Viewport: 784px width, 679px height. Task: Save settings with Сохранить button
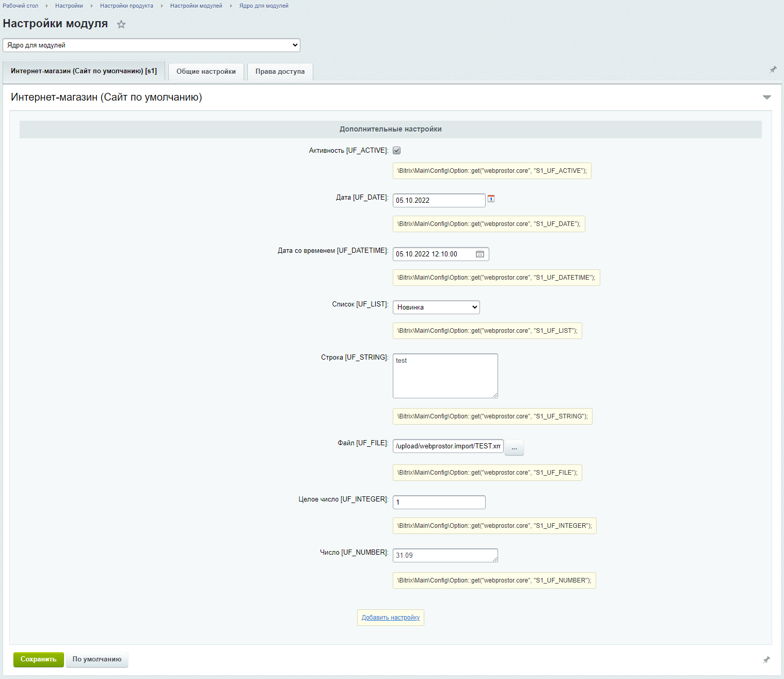tap(39, 659)
